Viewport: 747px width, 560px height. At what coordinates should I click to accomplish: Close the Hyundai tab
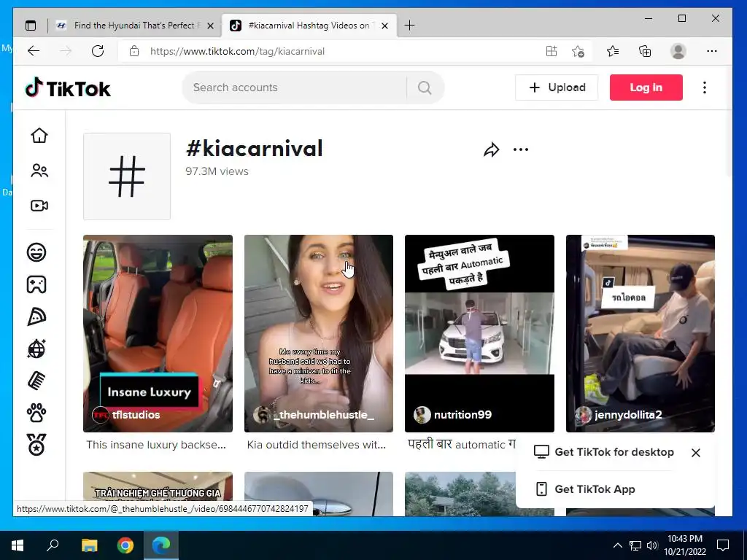tap(211, 26)
